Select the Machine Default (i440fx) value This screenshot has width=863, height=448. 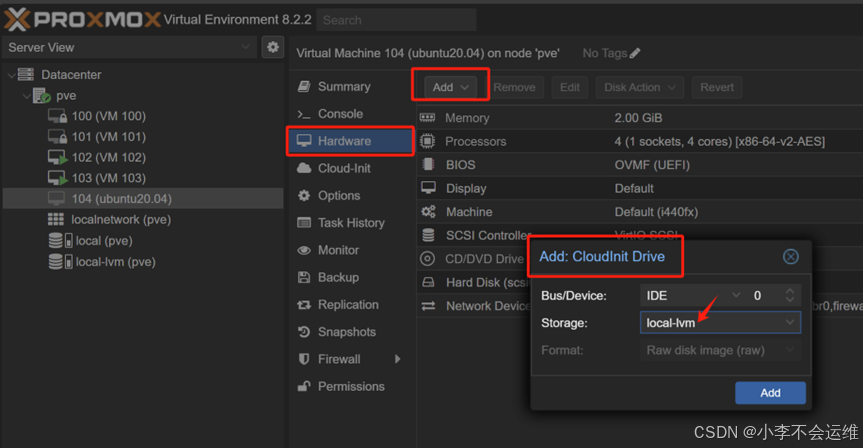tap(656, 212)
